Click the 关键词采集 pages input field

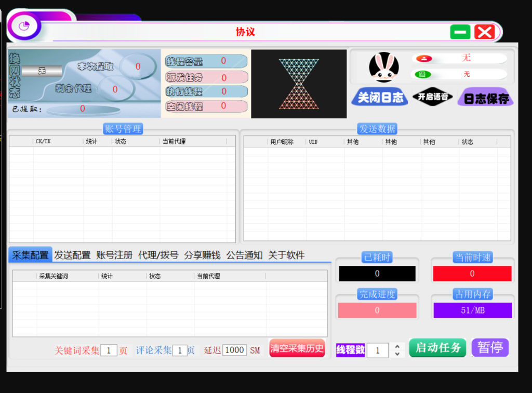coord(109,350)
